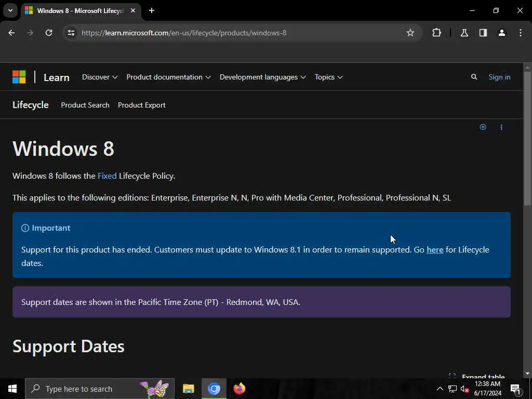Show hidden system tray icons
The width and height of the screenshot is (532, 399).
(x=440, y=389)
